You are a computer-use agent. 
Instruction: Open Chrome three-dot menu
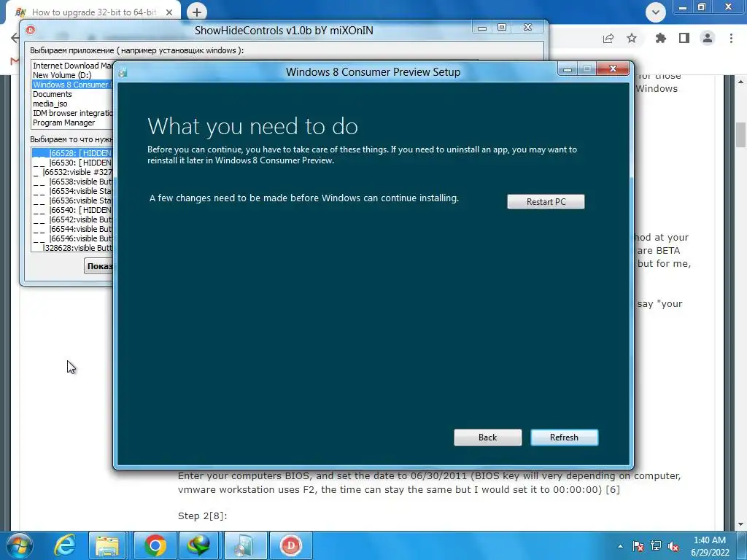coord(731,38)
